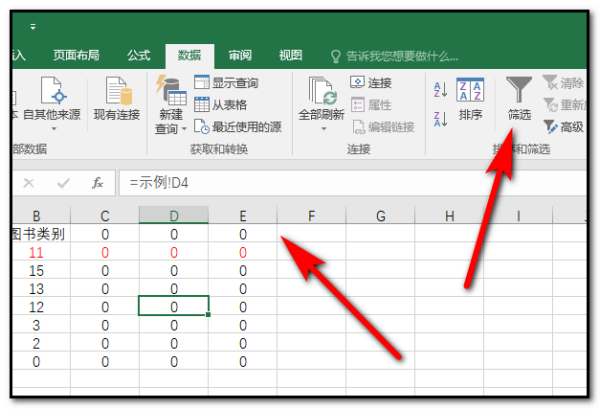Click the lightbulb Tell Me icon
Screen dimensions: 600x409
tap(335, 57)
